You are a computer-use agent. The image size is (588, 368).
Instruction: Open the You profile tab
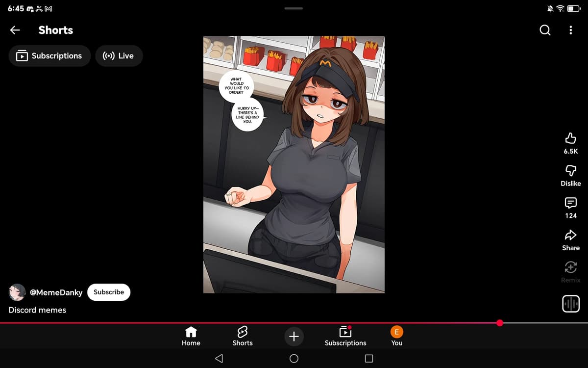pos(397,337)
